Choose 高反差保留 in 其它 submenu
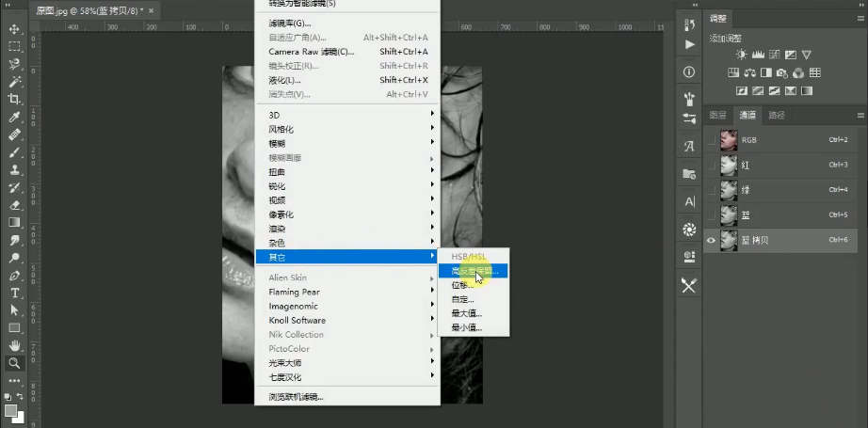Screen dimensions: 868x428 point(474,271)
